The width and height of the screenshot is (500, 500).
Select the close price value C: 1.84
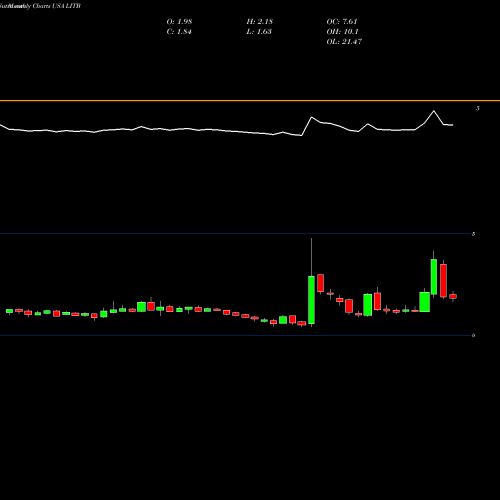pos(179,32)
